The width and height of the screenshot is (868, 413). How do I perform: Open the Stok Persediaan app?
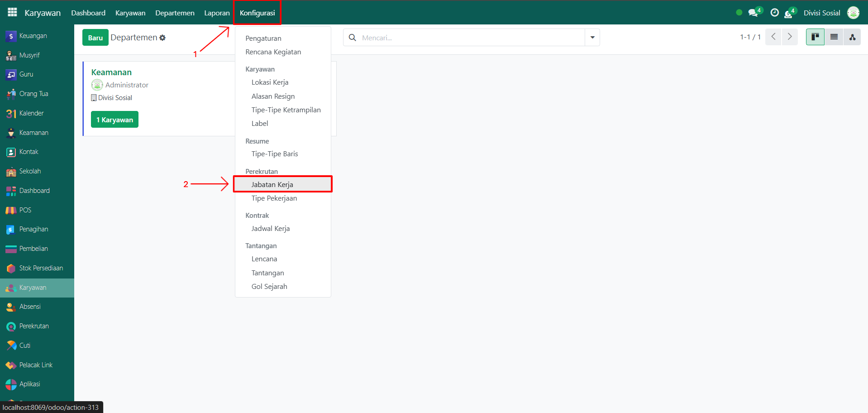point(41,268)
